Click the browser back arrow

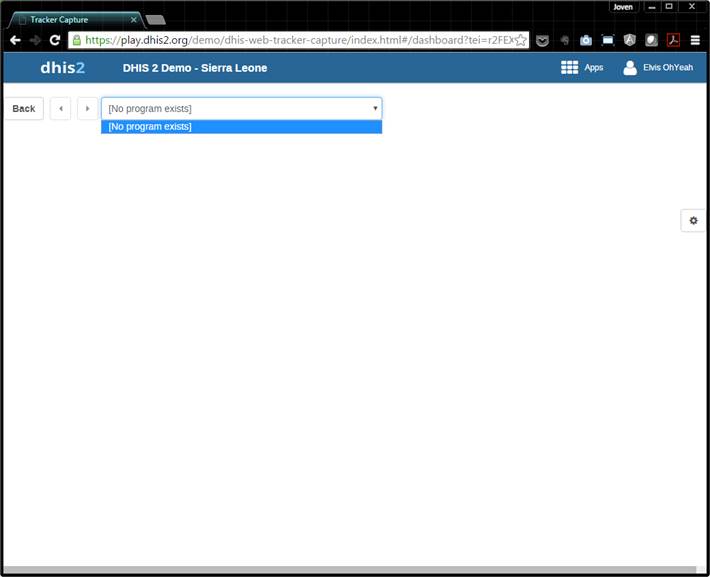click(15, 40)
